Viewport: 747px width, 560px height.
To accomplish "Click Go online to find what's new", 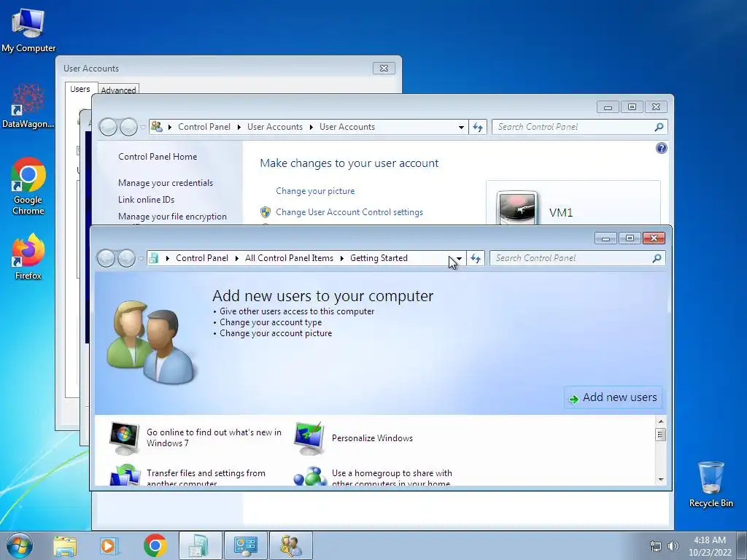I will pyautogui.click(x=214, y=437).
